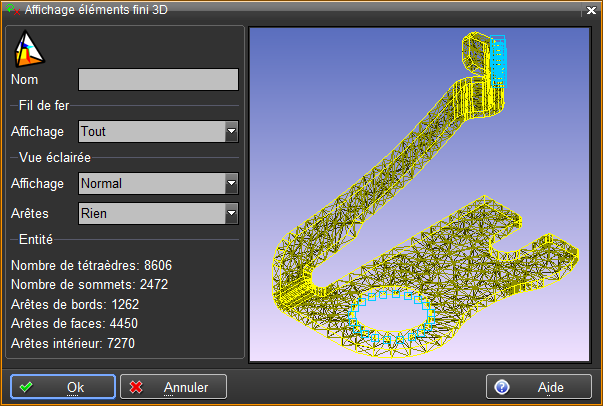603x406 pixels.
Task: Click the Arêtes label beside the Rien dropdown
Action: 30,213
